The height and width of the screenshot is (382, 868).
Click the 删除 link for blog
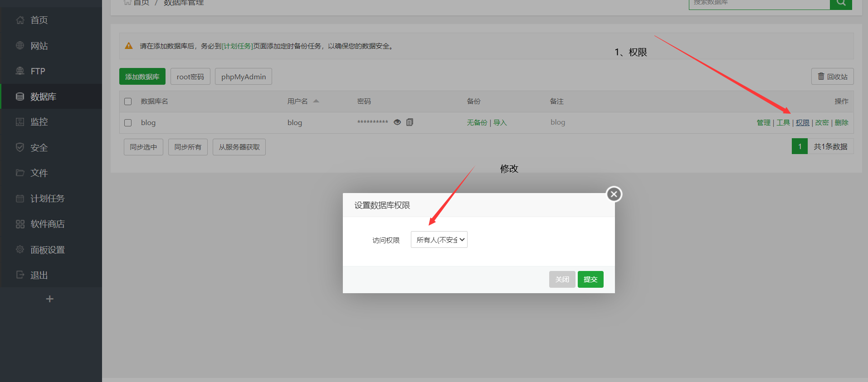pos(842,123)
